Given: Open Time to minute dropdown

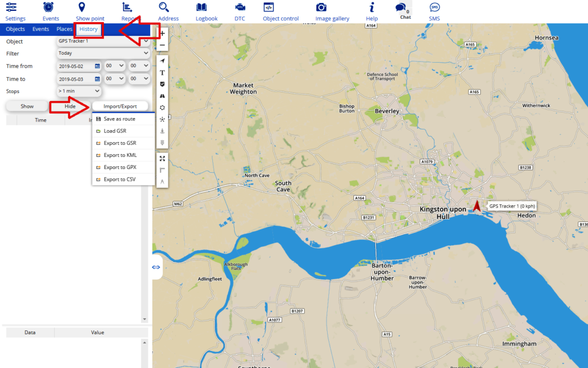Looking at the screenshot, I should pos(139,79).
